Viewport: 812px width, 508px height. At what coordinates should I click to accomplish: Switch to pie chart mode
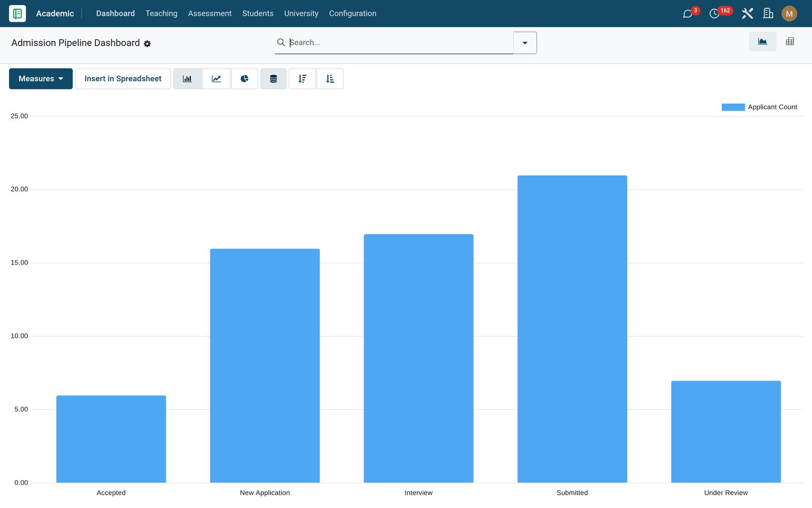coord(245,79)
